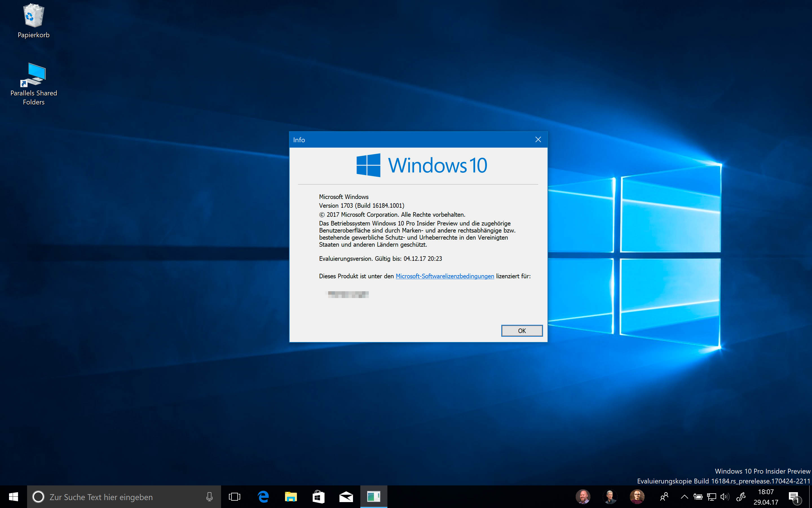Open the Microsoft Store taskbar icon
This screenshot has width=812, height=508.
click(318, 497)
